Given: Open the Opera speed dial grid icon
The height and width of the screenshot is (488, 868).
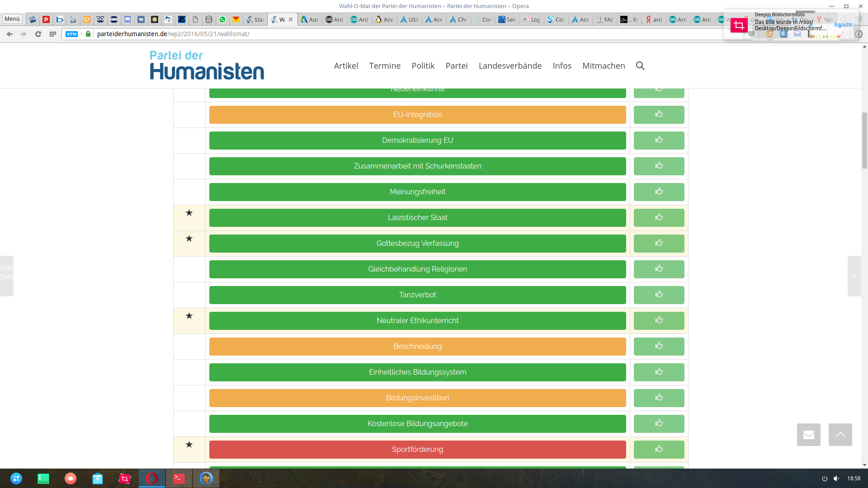Looking at the screenshot, I should point(53,34).
